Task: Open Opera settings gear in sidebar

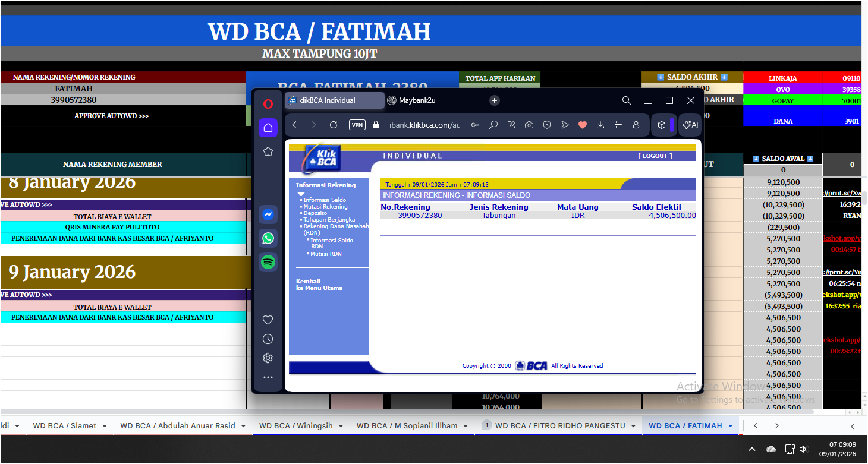Action: click(268, 358)
